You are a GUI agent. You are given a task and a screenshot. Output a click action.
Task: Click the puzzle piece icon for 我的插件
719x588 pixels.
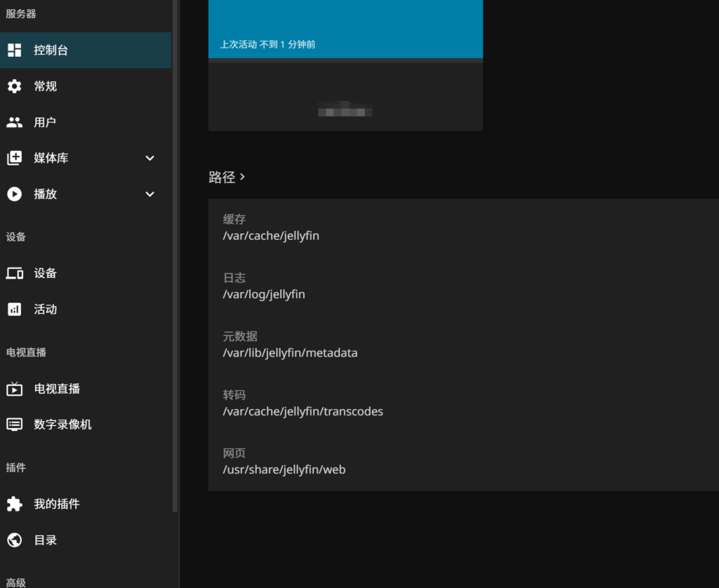[x=14, y=504]
